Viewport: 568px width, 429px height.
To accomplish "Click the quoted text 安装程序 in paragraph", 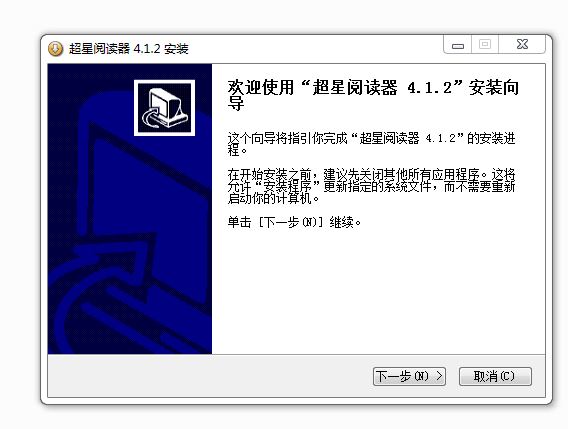I will [x=287, y=187].
